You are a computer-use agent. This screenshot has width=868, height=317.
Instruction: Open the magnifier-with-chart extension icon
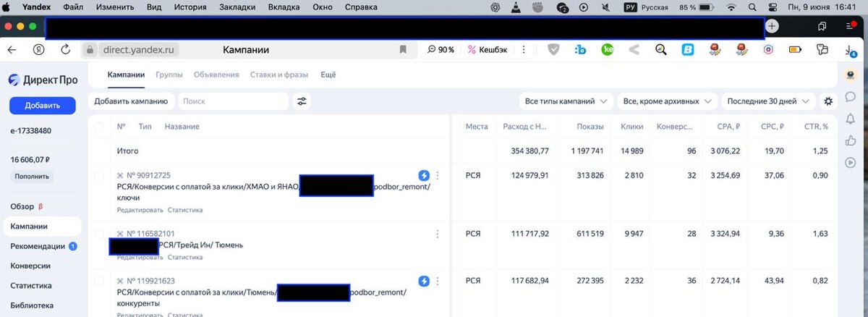coord(660,50)
